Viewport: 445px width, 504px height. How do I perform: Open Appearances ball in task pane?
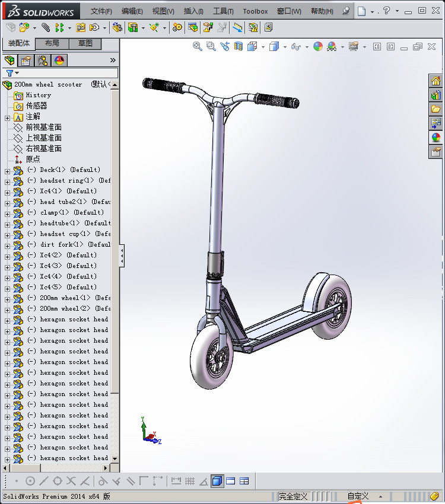pos(436,137)
